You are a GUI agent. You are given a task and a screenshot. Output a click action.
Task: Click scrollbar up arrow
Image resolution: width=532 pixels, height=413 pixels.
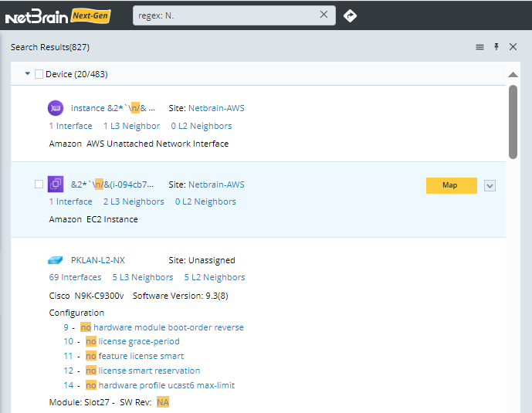(x=513, y=75)
